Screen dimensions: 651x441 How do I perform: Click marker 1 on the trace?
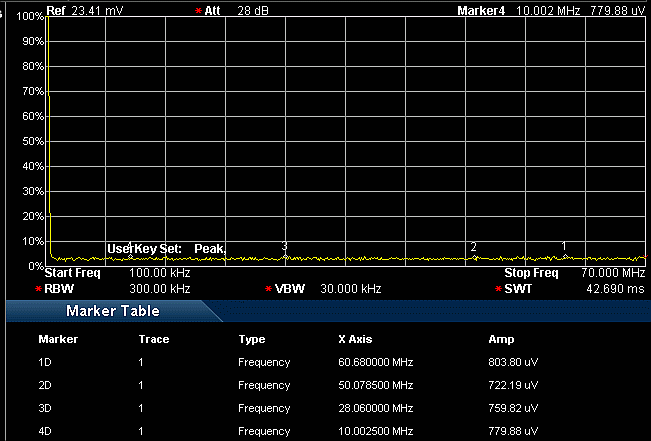tap(564, 246)
